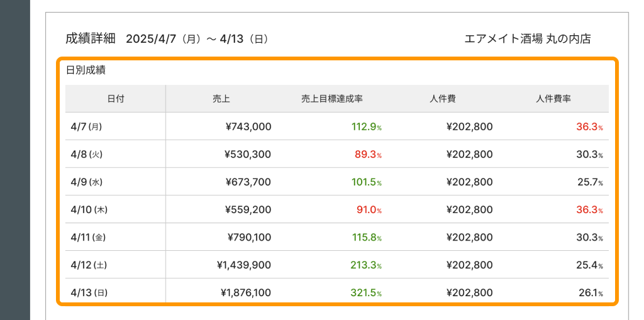Click ¥202,800 labor cost in 4/10 row
The width and height of the screenshot is (644, 320).
coord(469,209)
